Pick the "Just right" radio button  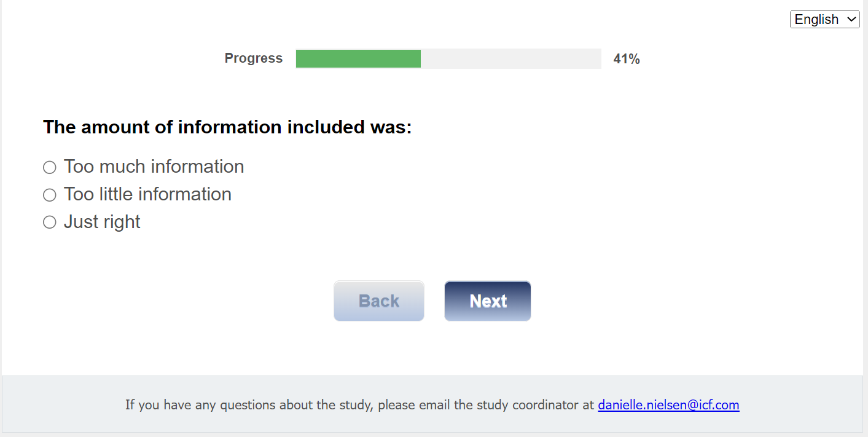50,222
